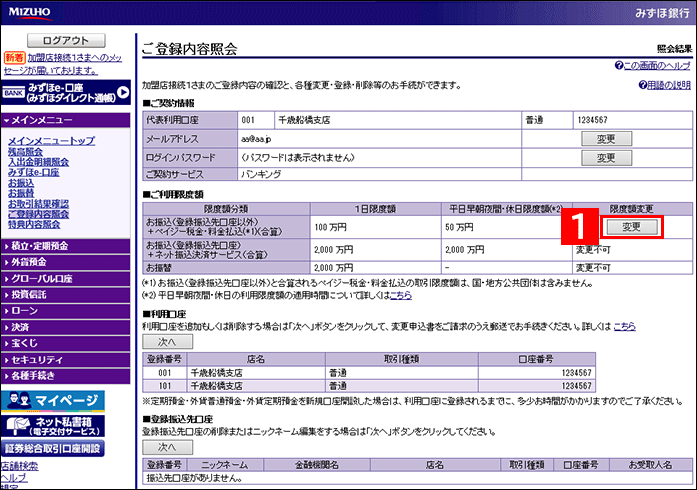Click 変更 button for ログインパスワード

(x=606, y=158)
